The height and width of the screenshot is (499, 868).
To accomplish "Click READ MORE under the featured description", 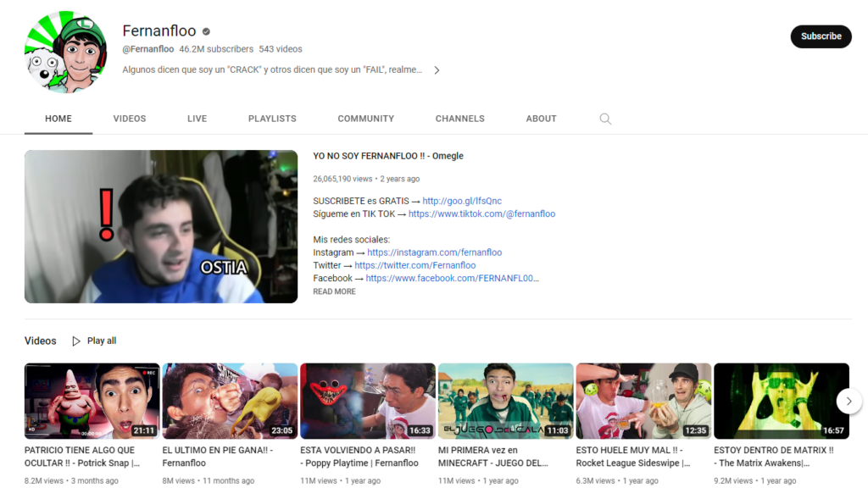I will pos(334,291).
